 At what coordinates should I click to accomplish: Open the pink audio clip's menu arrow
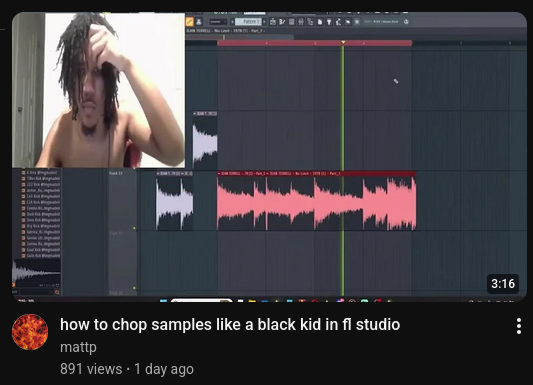219,174
